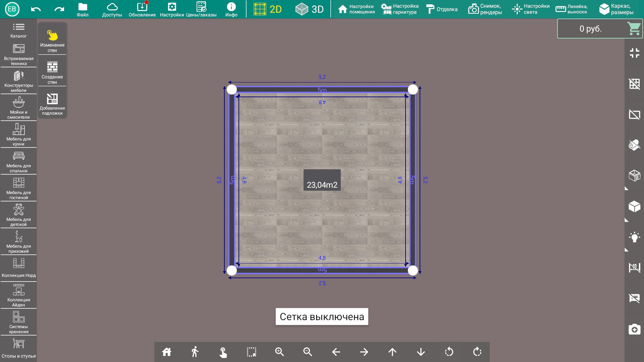
Task: Switch to 2D view
Action: point(268,9)
